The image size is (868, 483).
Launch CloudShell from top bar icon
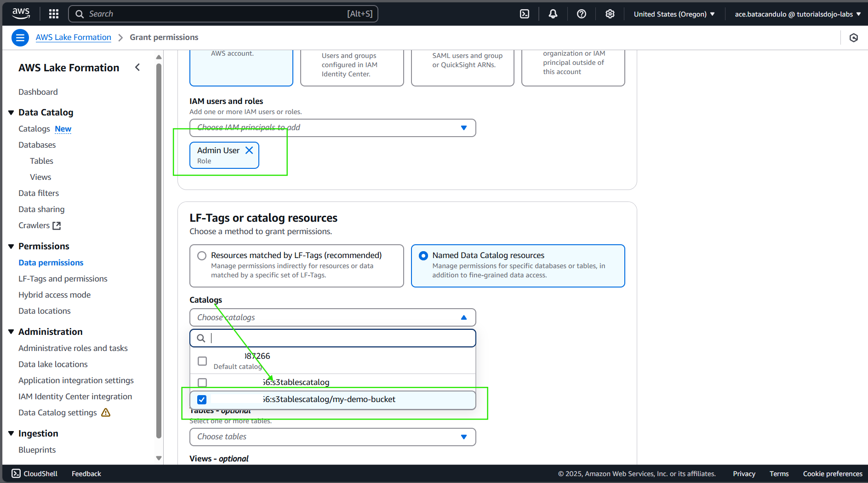point(525,14)
